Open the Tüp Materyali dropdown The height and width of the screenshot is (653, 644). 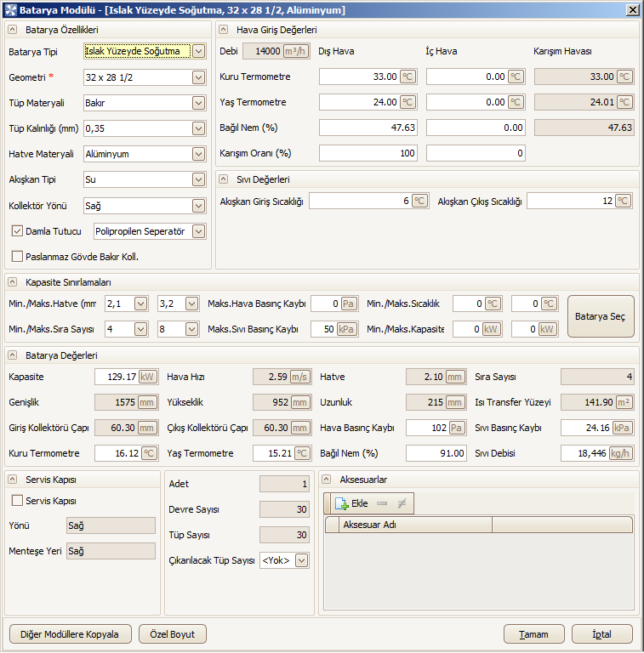(199, 103)
